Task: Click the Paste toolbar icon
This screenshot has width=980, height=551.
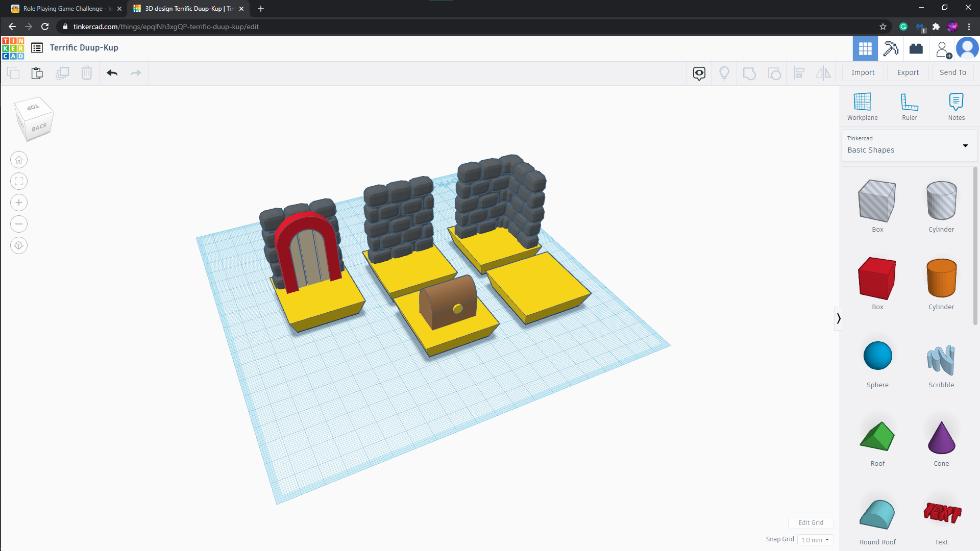Action: [x=37, y=73]
